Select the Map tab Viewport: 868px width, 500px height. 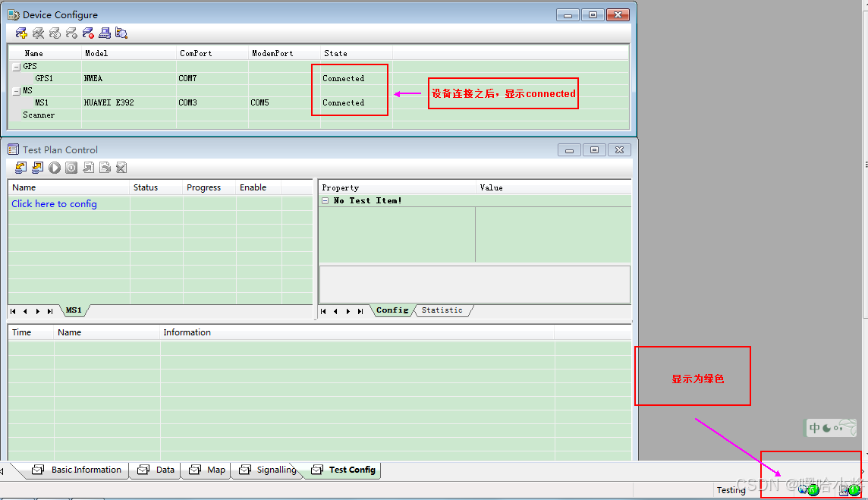coord(211,470)
